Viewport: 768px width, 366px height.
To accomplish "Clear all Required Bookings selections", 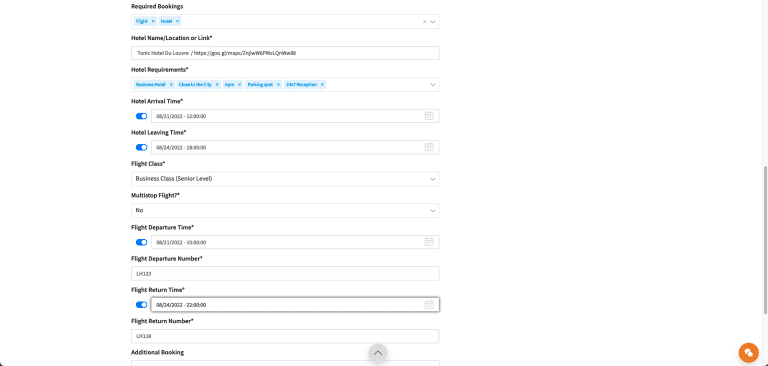I will pyautogui.click(x=425, y=22).
